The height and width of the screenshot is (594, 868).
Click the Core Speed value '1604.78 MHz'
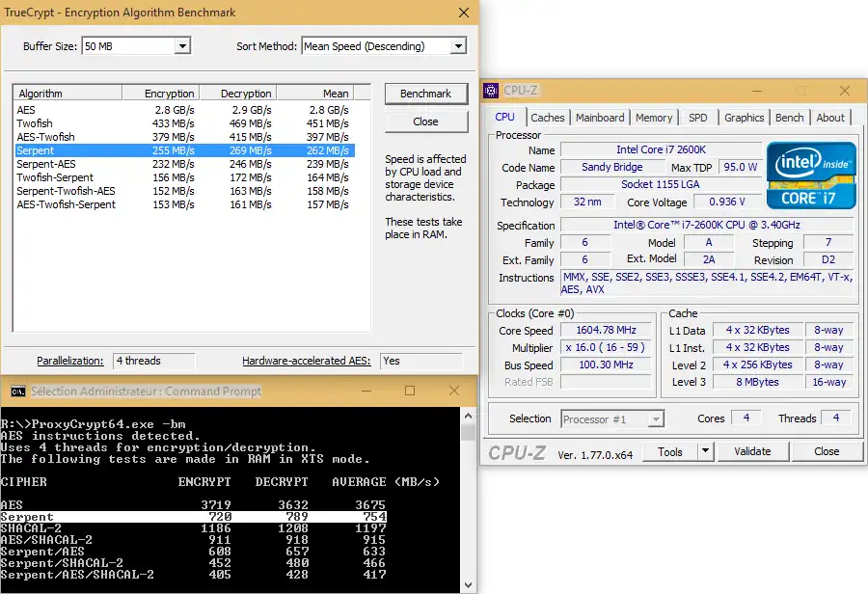point(607,330)
